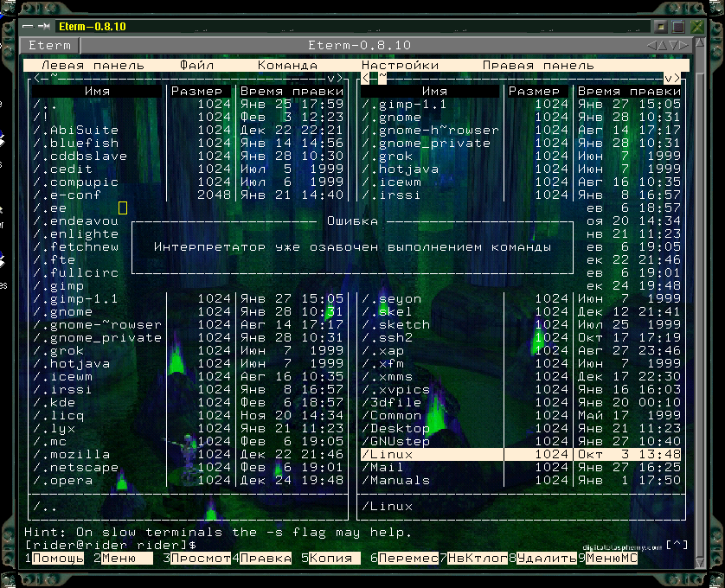Click the scrollbar down arrow

pos(700,562)
